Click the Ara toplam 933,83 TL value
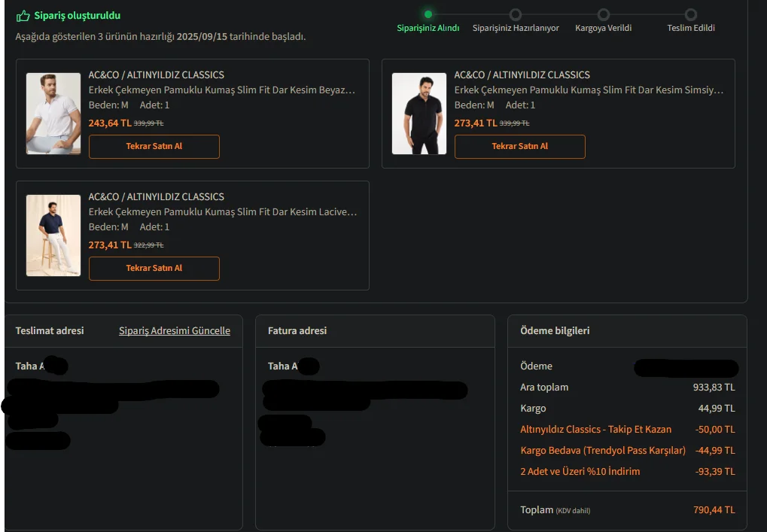Screen dimensions: 767x532 tap(714, 388)
